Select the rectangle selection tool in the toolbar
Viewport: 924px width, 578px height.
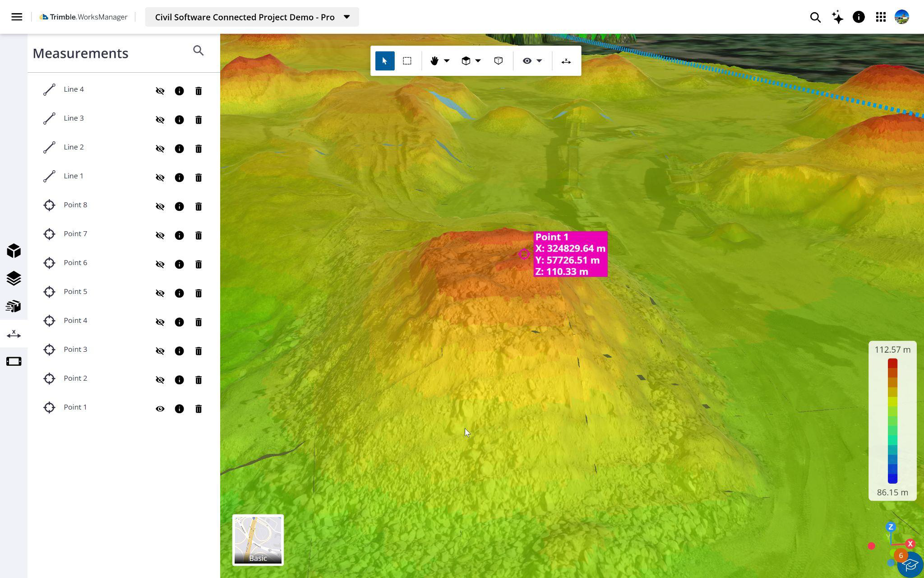[407, 61]
